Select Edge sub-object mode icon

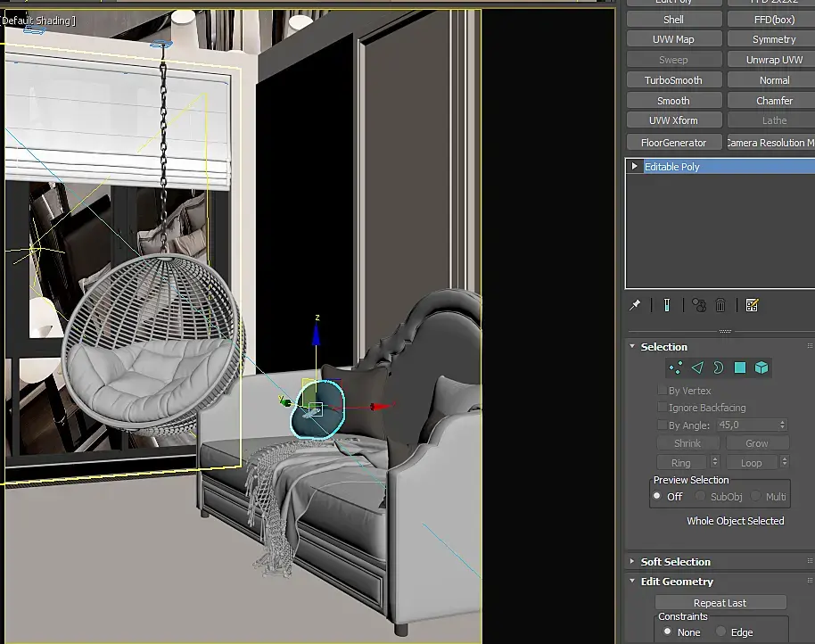click(x=697, y=368)
